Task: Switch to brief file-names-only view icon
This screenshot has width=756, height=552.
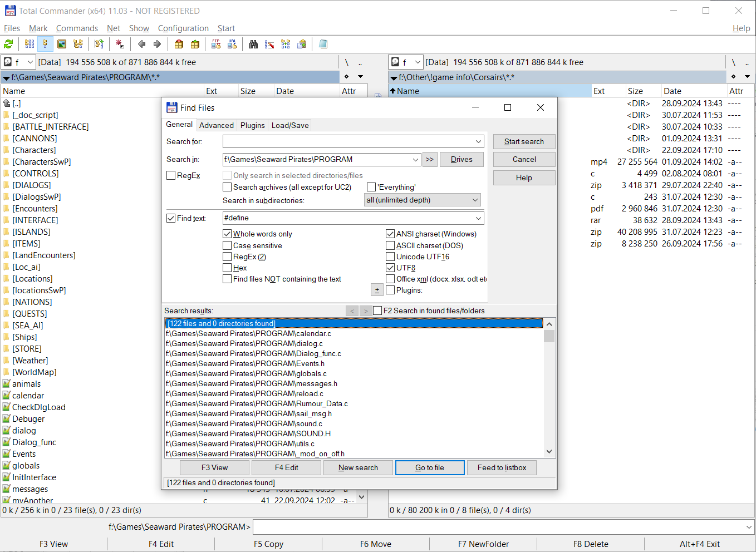Action: coord(30,45)
